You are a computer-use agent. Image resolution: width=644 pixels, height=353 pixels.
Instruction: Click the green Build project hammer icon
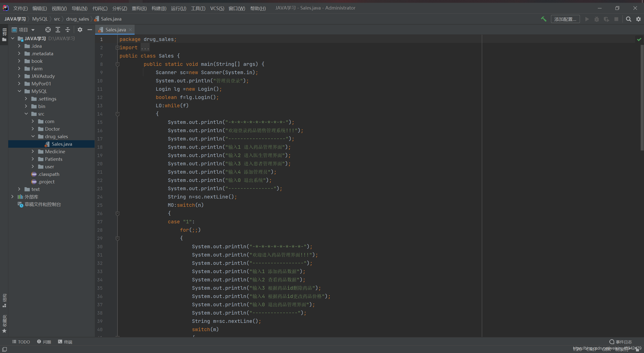543,19
